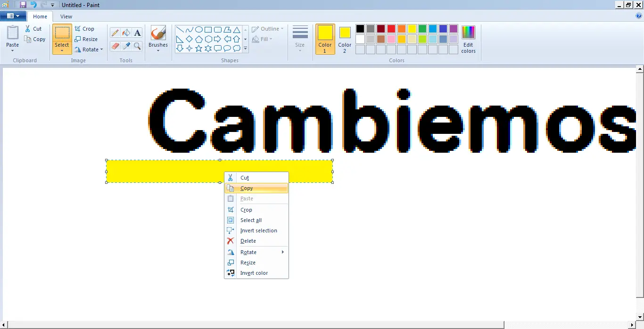Choose the Oval shape in Shapes gallery
The height and width of the screenshot is (329, 644).
198,30
